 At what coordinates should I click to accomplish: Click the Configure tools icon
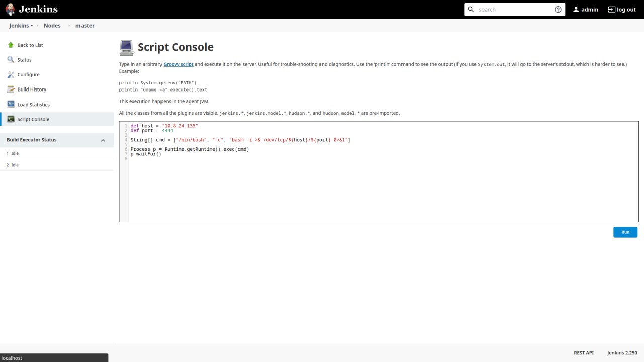pos(11,74)
